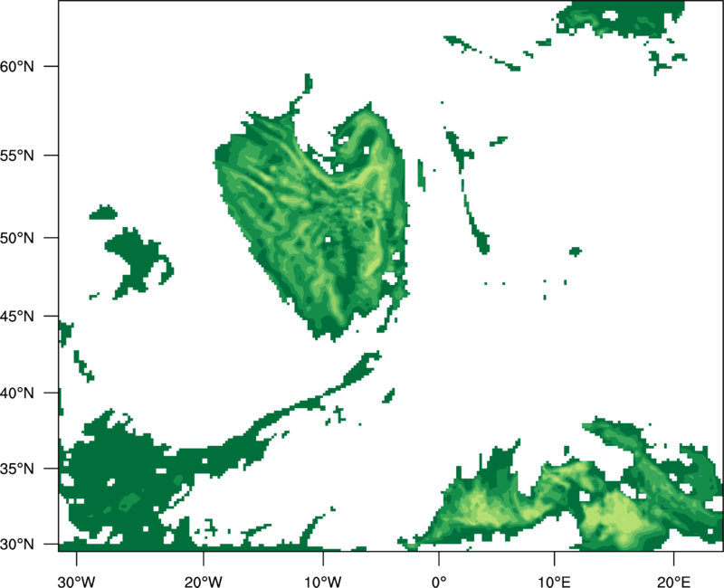Click the 30°N latitude axis label
The height and width of the screenshot is (588, 724).
(16, 545)
